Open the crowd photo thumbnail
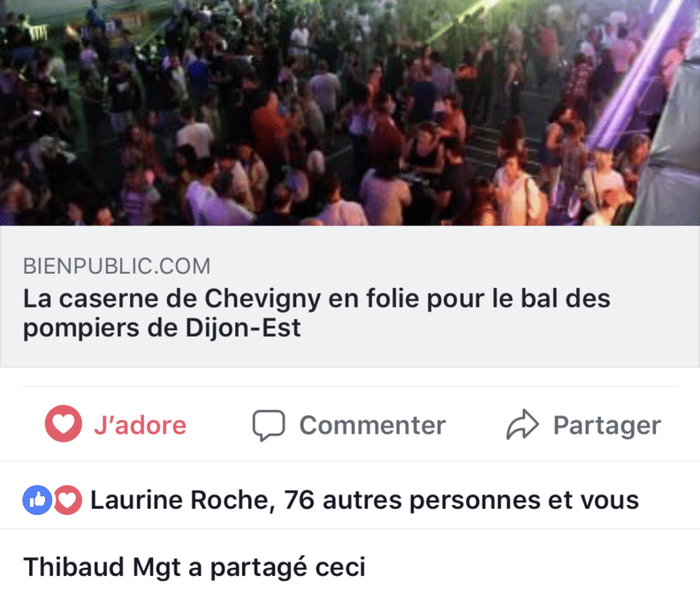 [x=350, y=112]
